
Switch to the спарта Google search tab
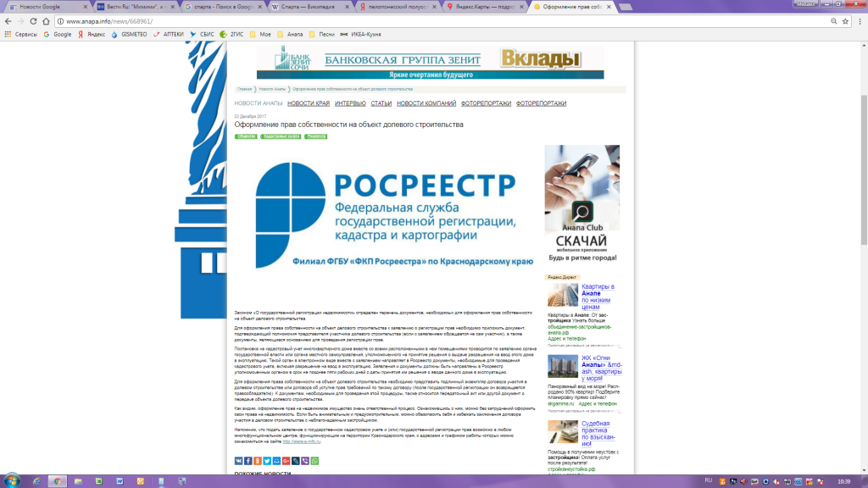[223, 7]
